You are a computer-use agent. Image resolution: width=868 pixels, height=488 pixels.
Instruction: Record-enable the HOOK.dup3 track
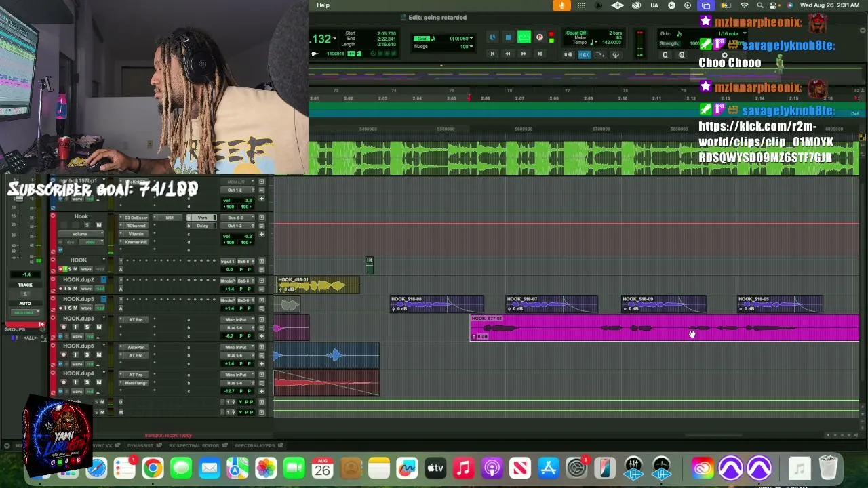(64, 327)
